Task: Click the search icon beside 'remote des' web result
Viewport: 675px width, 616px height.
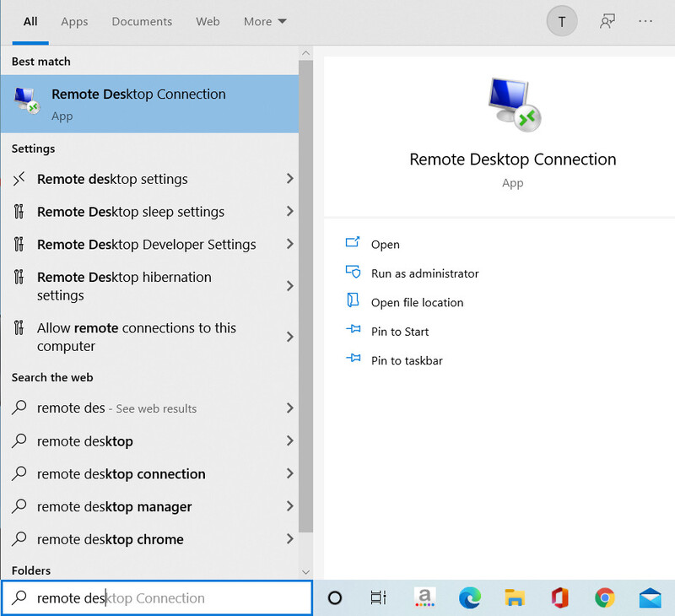Action: [x=19, y=408]
